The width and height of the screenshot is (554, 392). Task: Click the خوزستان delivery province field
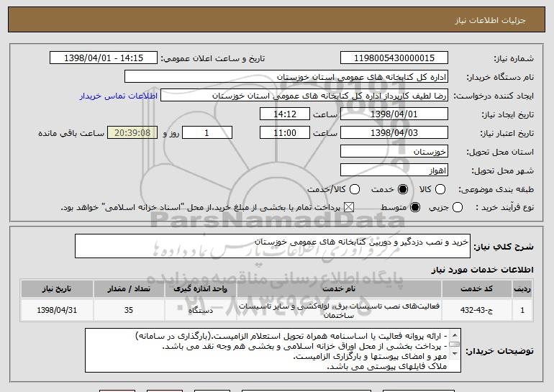pyautogui.click(x=394, y=152)
